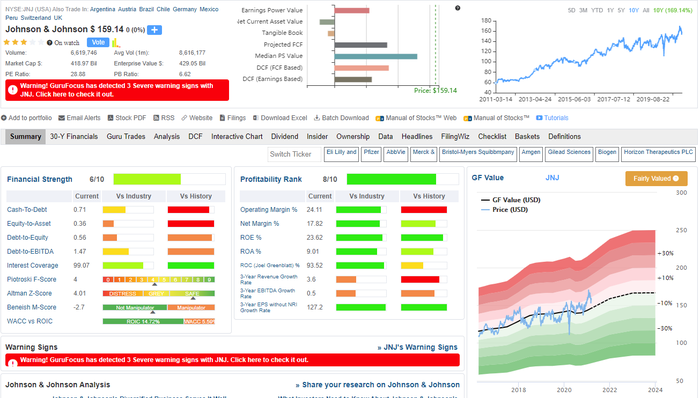Open the Altman Z-Score link

tap(29, 294)
